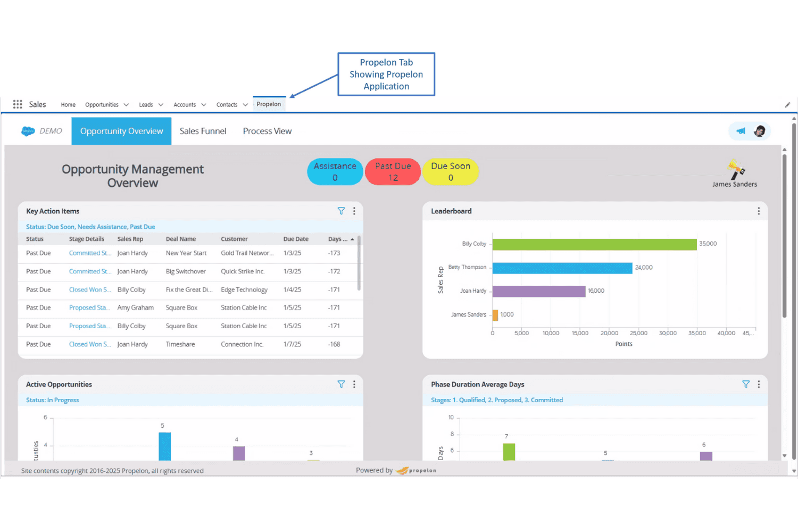The image size is (798, 532).
Task: Click the Joan Hardy purple leaderboard bar
Action: click(x=539, y=292)
